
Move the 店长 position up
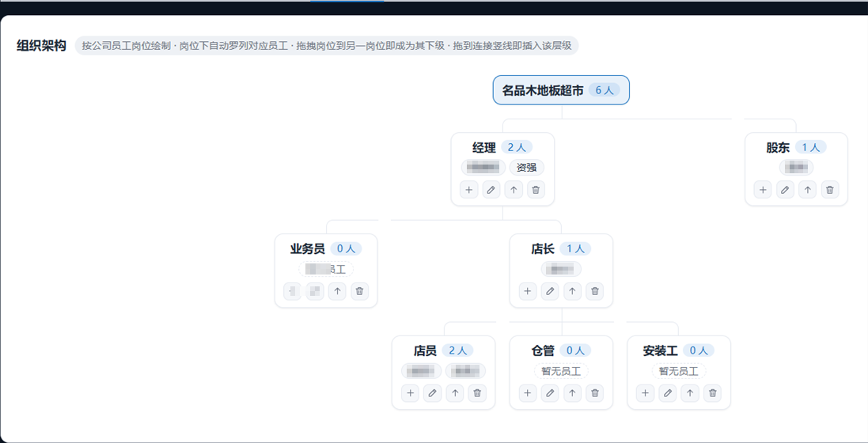click(572, 291)
